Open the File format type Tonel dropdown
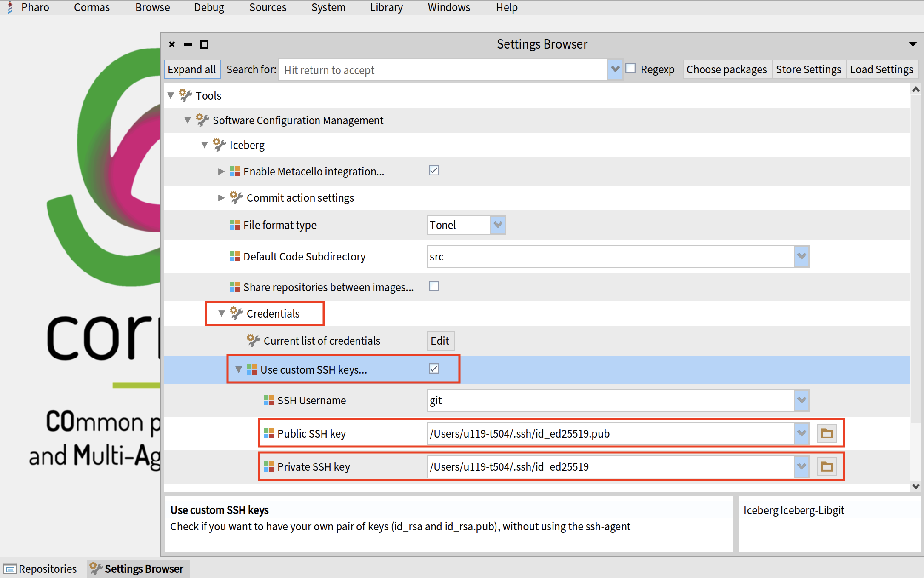924x578 pixels. pos(497,225)
